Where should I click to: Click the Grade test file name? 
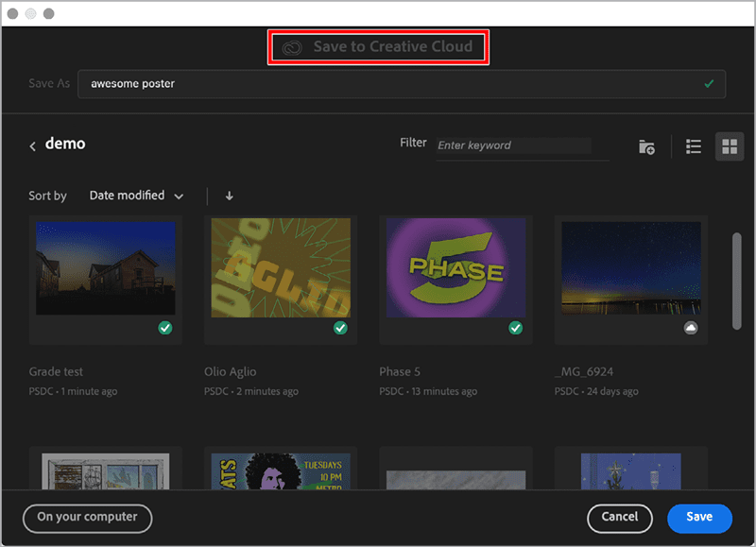click(x=56, y=371)
